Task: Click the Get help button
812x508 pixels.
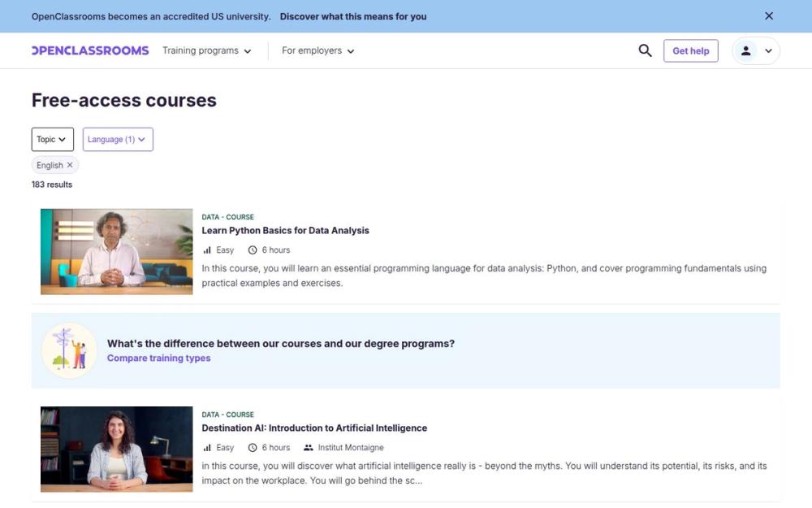Action: coord(690,50)
